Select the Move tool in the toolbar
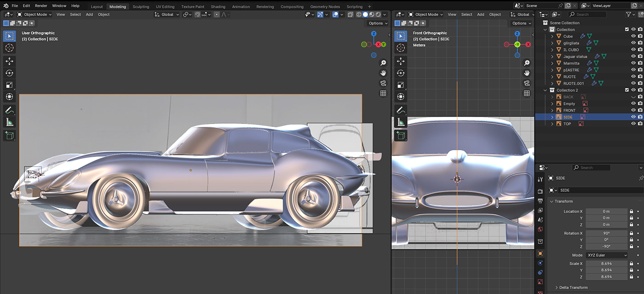This screenshot has height=294, width=644. pyautogui.click(x=9, y=60)
